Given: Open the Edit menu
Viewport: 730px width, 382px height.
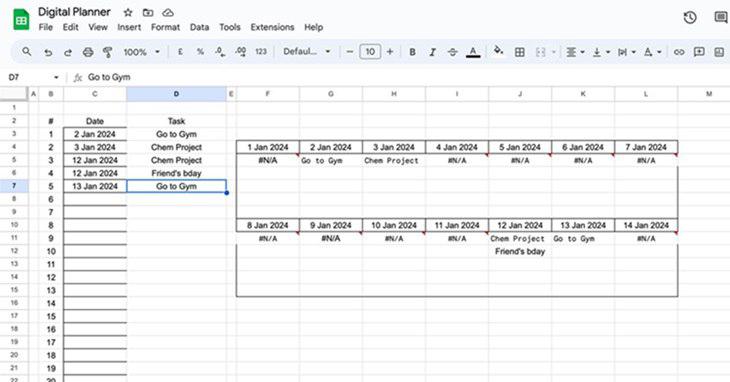Looking at the screenshot, I should pyautogui.click(x=71, y=27).
